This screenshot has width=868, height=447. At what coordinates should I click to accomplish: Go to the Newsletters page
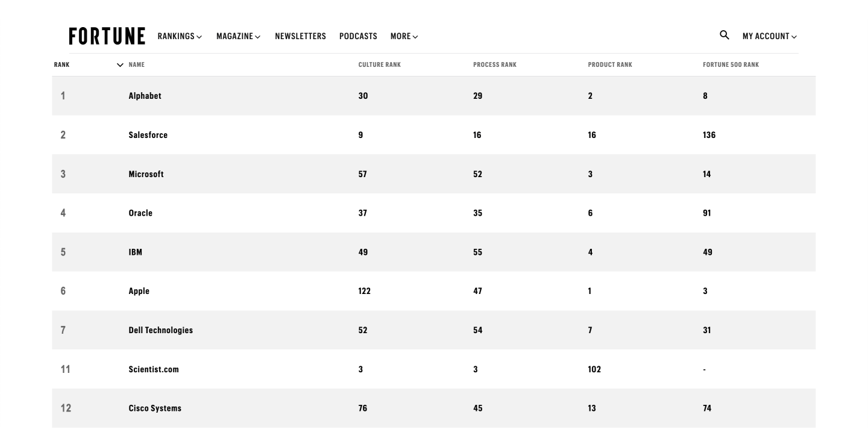300,37
